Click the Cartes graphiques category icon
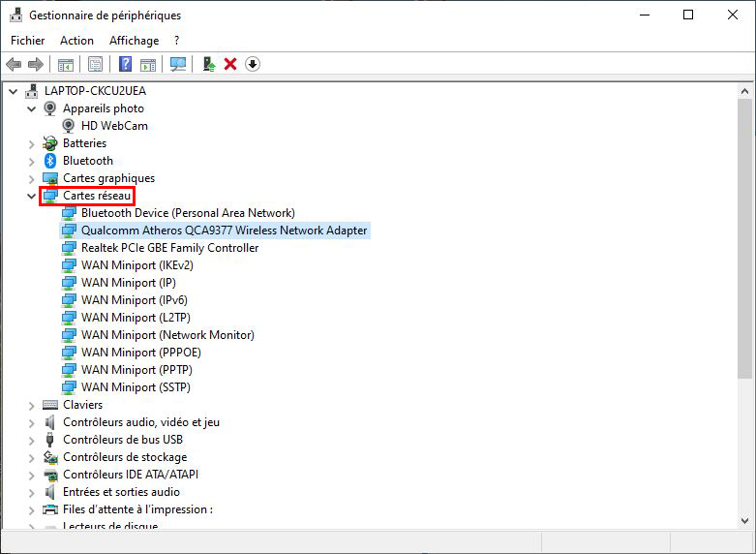The height and width of the screenshot is (554, 756). [50, 178]
